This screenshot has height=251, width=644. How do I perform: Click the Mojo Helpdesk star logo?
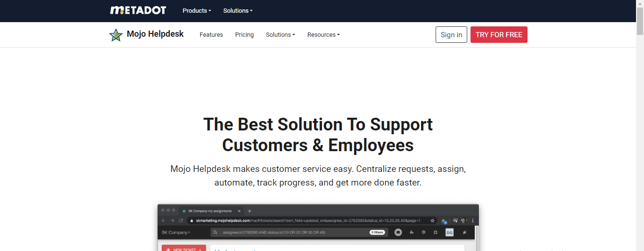click(x=116, y=35)
